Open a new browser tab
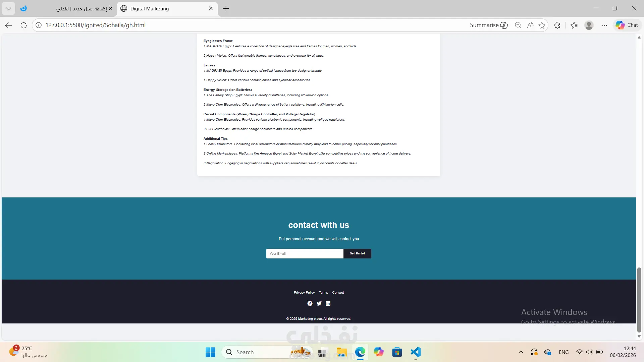This screenshot has width=644, height=362. click(x=226, y=9)
